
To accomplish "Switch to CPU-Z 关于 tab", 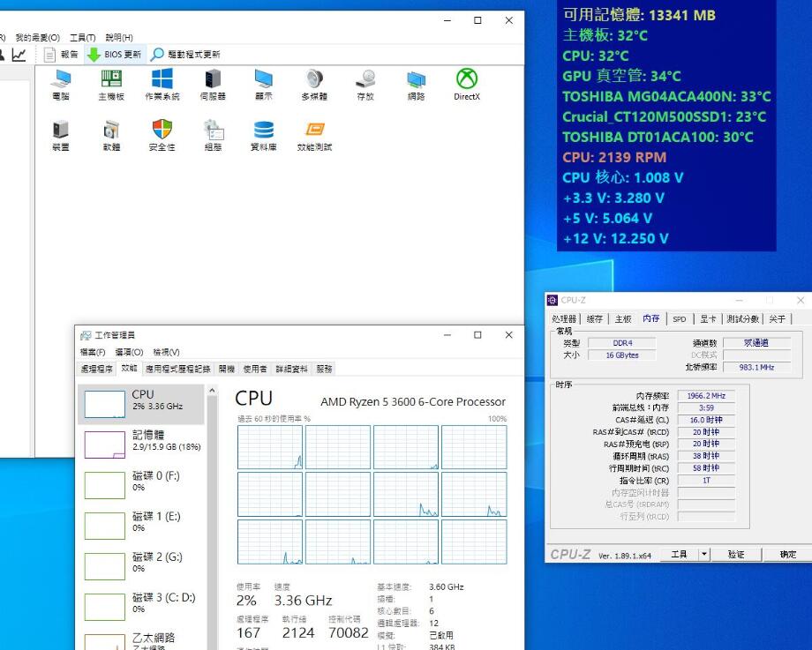I will tap(777, 318).
